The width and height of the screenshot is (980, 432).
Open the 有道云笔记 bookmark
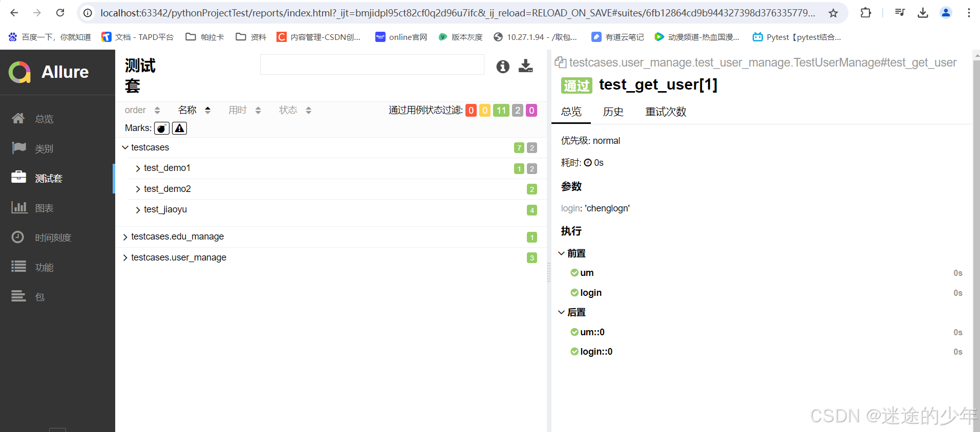[618, 37]
